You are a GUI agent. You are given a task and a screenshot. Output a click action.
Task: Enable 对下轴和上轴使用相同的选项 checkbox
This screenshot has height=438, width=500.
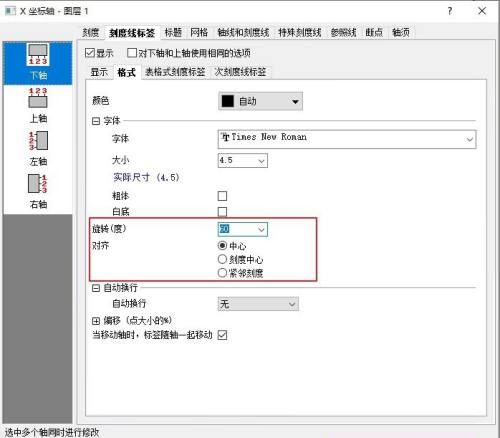tap(132, 53)
